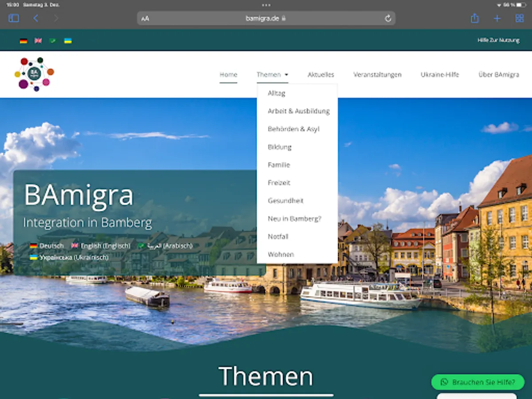Click the BAmigra hero title

[x=78, y=195]
